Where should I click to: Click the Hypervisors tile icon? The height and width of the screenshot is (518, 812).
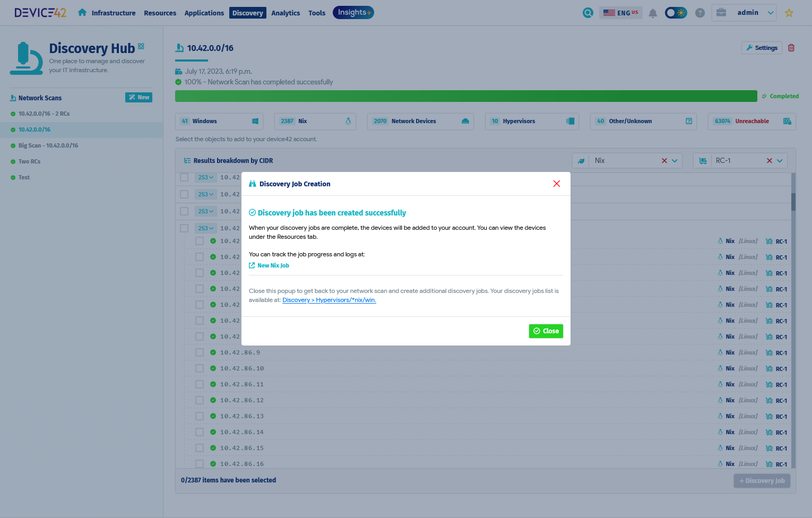571,121
